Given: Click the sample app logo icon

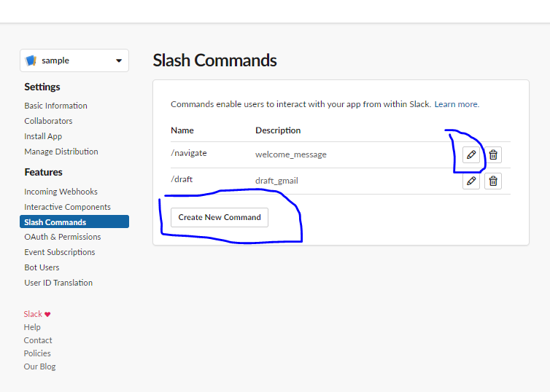Looking at the screenshot, I should click(31, 60).
